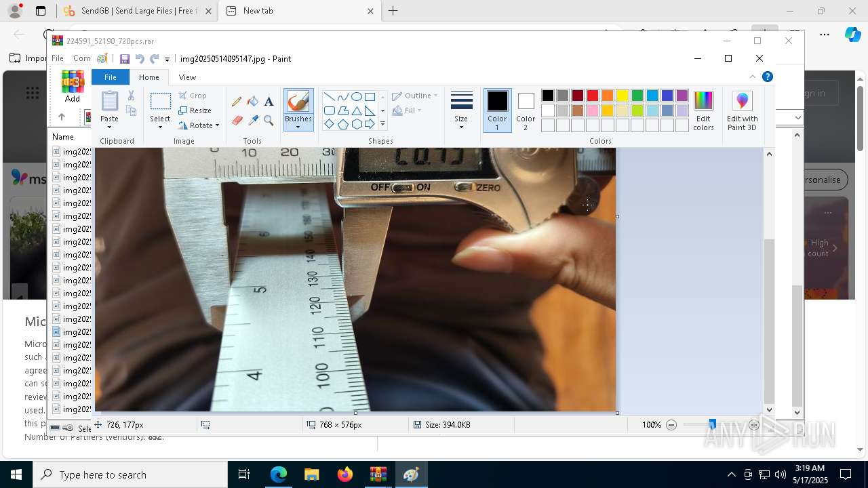The image size is (868, 488).
Task: Click the Cut scissors icon
Action: pos(131,96)
